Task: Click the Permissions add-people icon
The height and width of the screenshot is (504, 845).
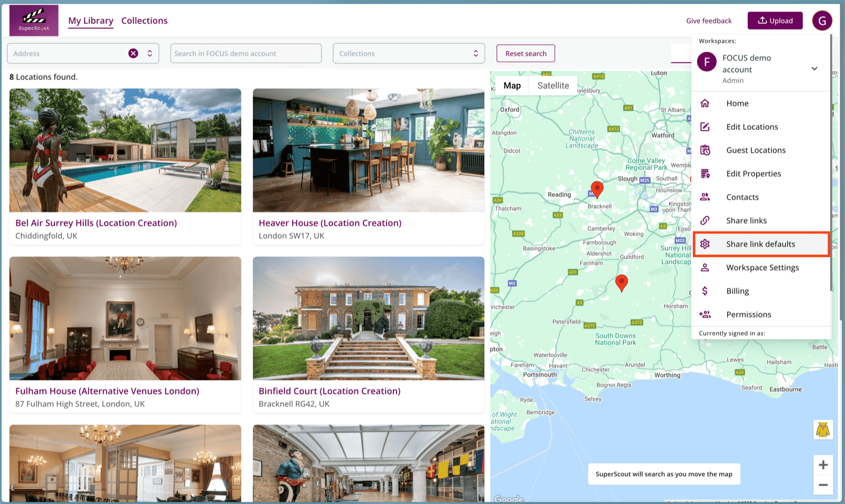Action: coord(705,315)
